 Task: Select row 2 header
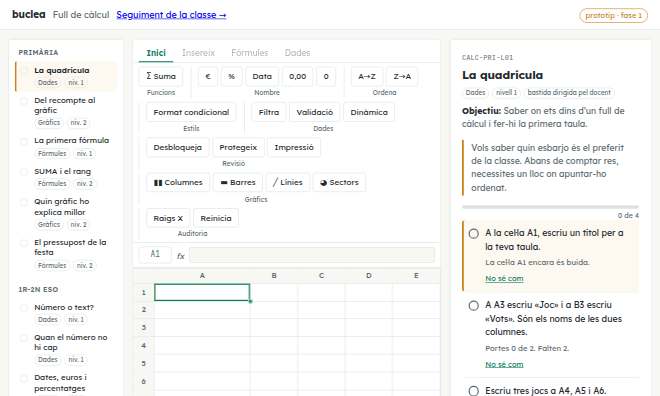[144, 309]
